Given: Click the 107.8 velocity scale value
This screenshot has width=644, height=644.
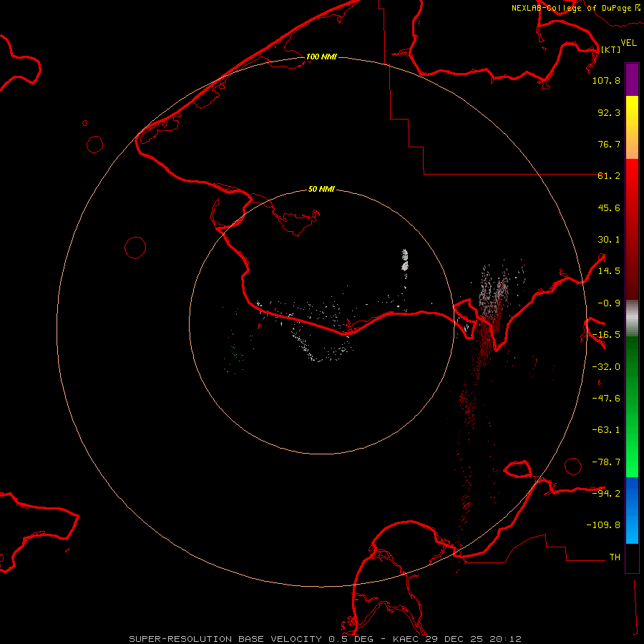Looking at the screenshot, I should pyautogui.click(x=606, y=81).
